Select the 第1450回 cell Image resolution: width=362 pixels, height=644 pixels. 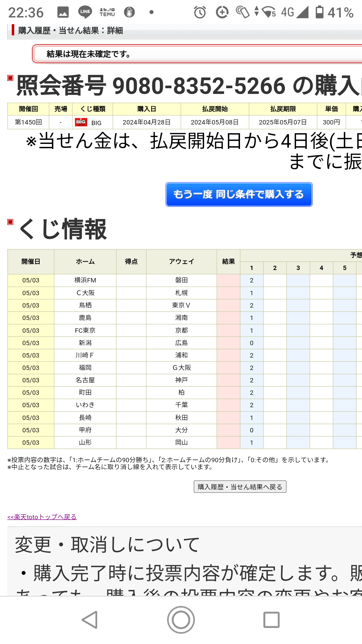[28, 122]
